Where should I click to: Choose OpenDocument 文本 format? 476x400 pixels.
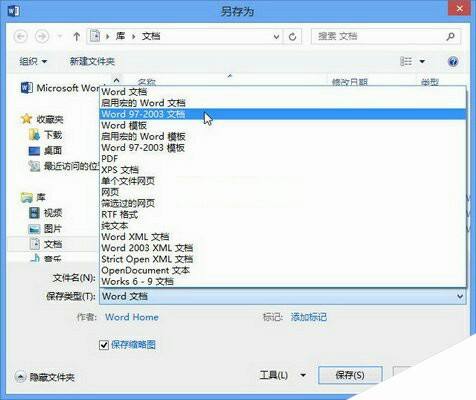pos(283,270)
